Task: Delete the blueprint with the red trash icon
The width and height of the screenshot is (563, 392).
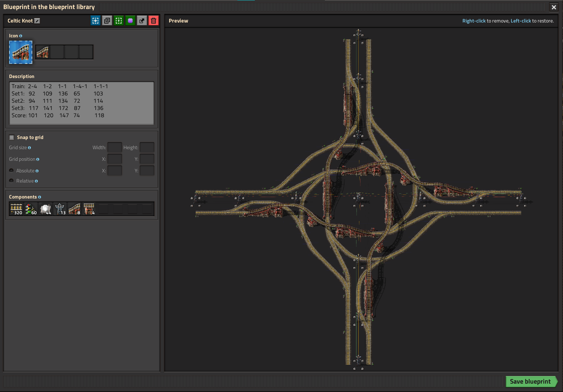Action: tap(154, 21)
